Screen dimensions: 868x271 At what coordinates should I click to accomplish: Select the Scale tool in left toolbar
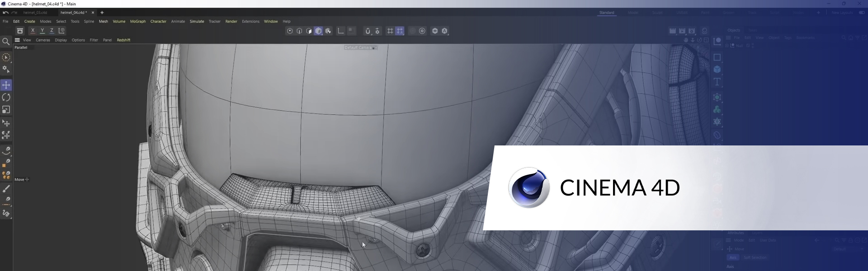(x=6, y=110)
